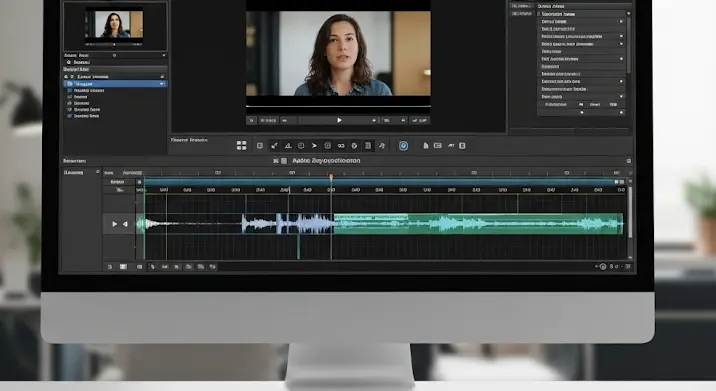
Task: Select the last row in the left panel list
Action: coord(115,116)
